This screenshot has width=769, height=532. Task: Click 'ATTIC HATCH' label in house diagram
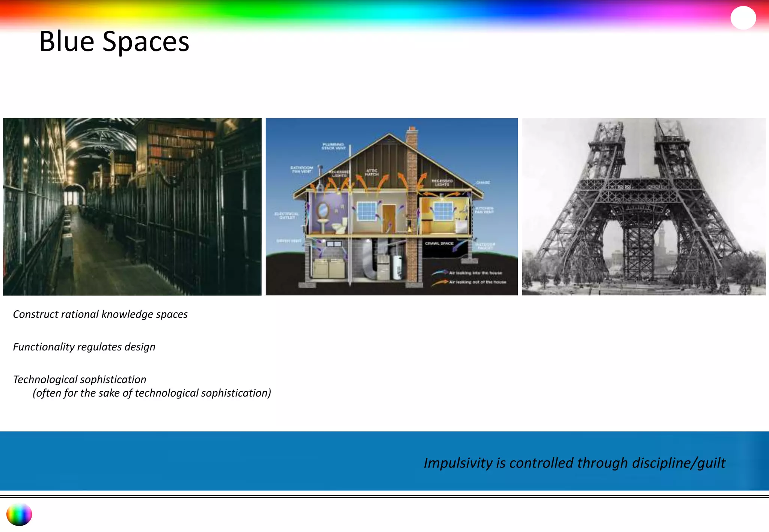[x=372, y=172]
